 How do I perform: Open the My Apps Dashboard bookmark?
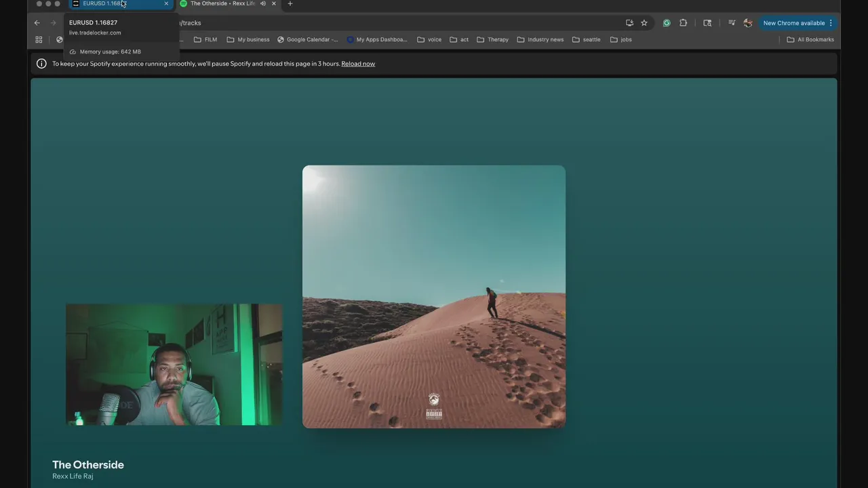pyautogui.click(x=377, y=39)
